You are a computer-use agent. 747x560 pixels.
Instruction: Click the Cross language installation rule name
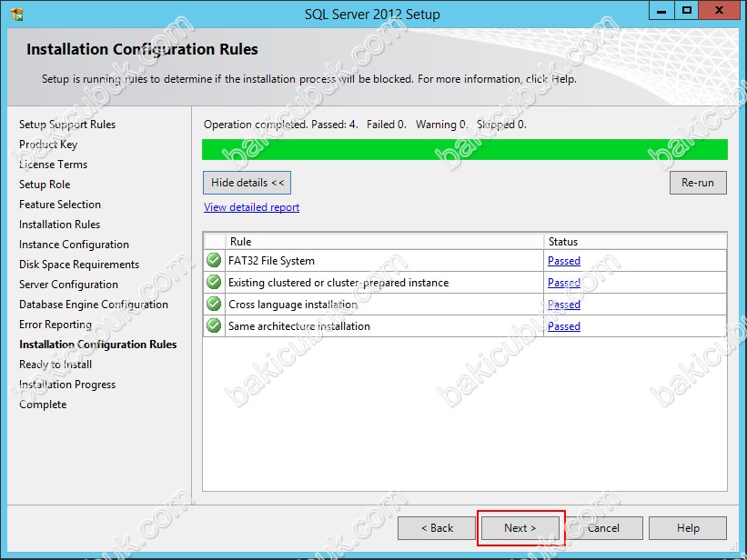point(293,305)
